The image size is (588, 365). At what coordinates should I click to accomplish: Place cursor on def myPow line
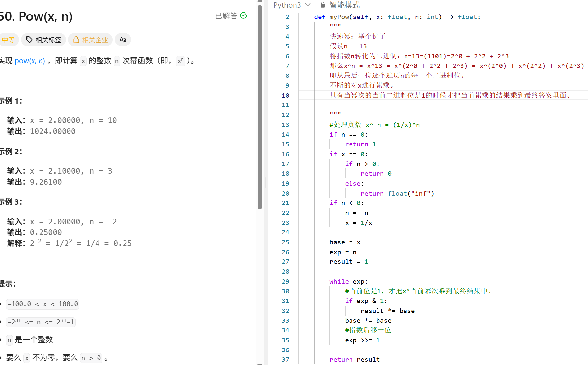[397, 17]
